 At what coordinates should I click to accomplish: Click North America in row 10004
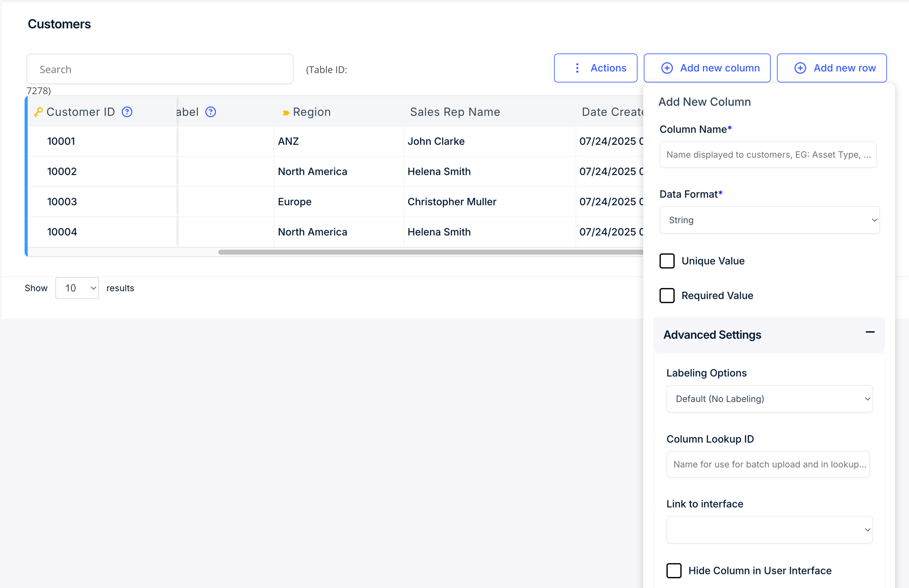point(339,232)
